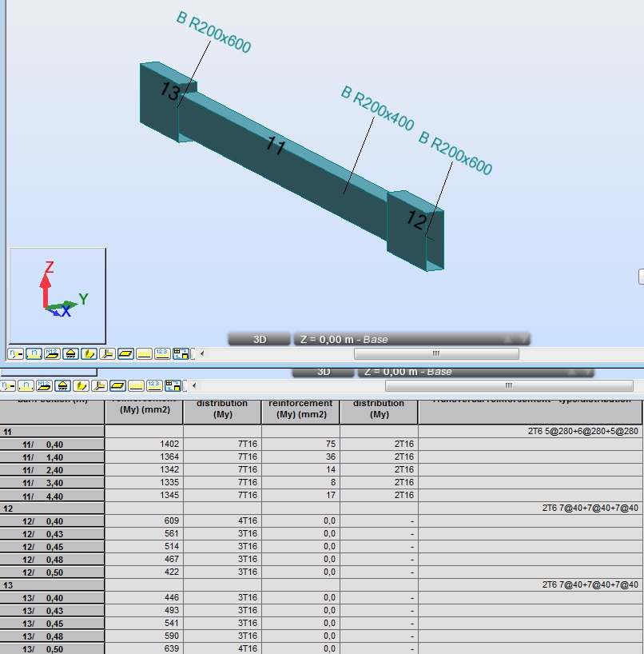
Task: Click the support symbol display icon
Action: coord(71,353)
